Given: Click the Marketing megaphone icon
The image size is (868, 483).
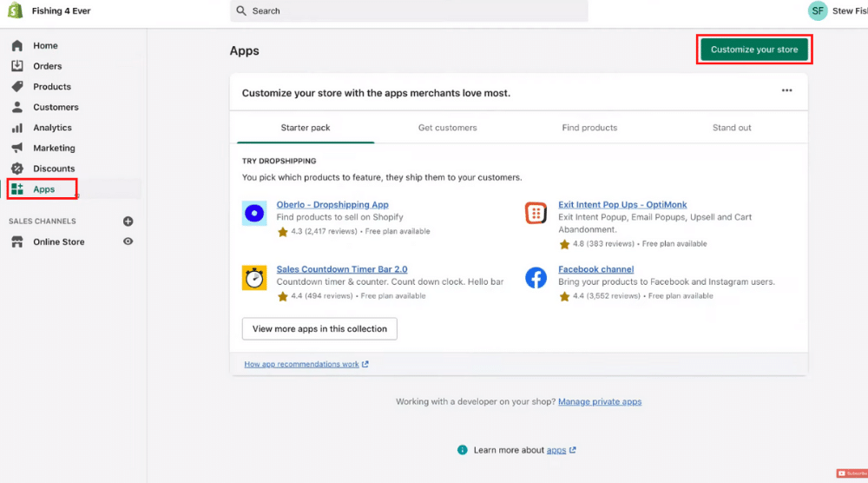Looking at the screenshot, I should pos(17,148).
